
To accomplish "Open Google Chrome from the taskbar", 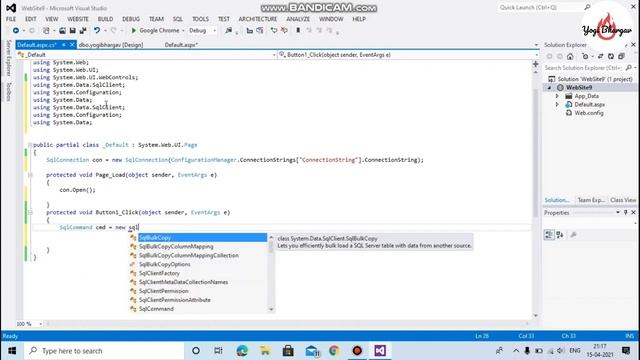I will tap(334, 351).
